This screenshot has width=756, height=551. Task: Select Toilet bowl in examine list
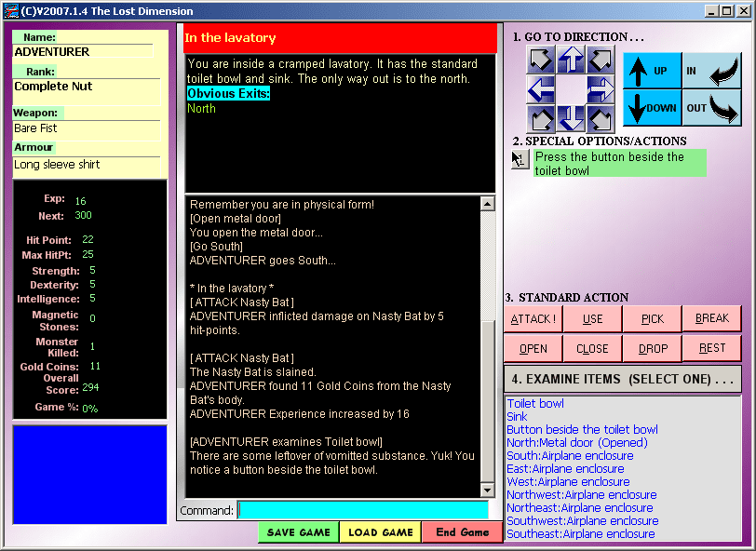pyautogui.click(x=535, y=404)
